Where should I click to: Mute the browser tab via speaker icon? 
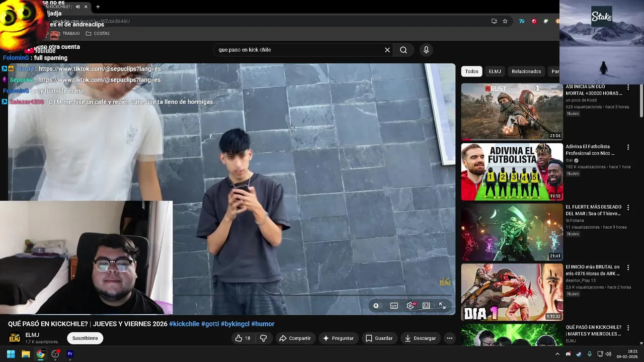77,7
